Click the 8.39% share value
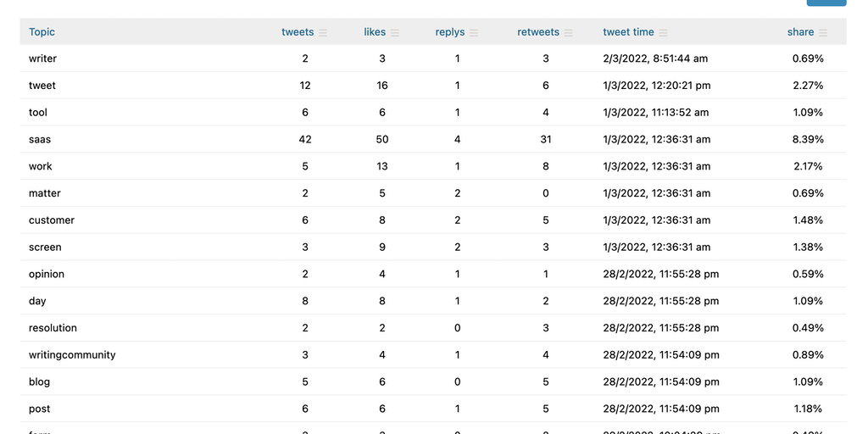Screen dimensions: 868x434 pyautogui.click(x=808, y=139)
